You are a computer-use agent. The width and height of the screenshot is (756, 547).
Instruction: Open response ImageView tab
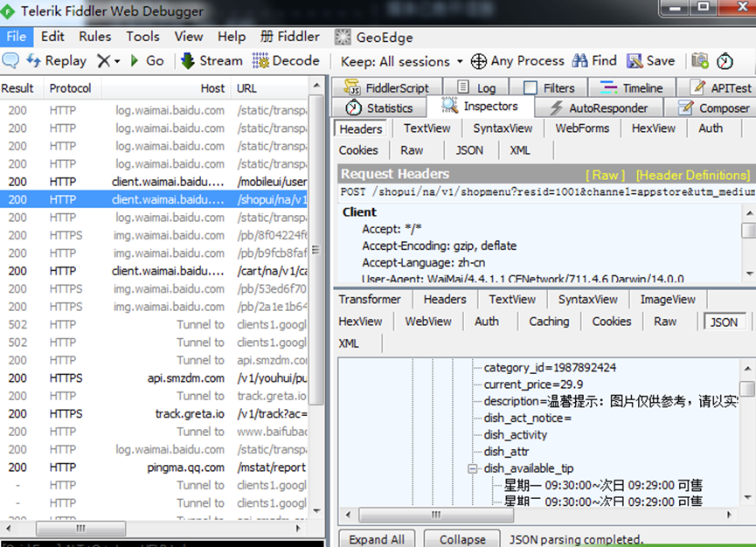(668, 300)
